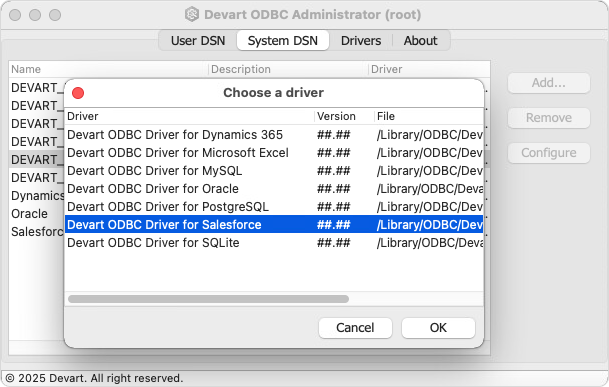Screen dimensions: 609x387
Task: Select the System DSN tab
Action: [283, 40]
